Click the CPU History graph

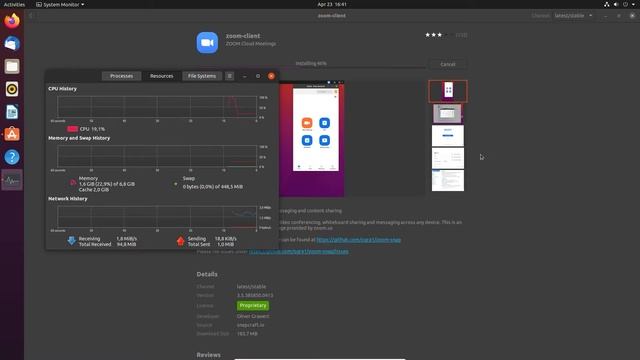157,107
